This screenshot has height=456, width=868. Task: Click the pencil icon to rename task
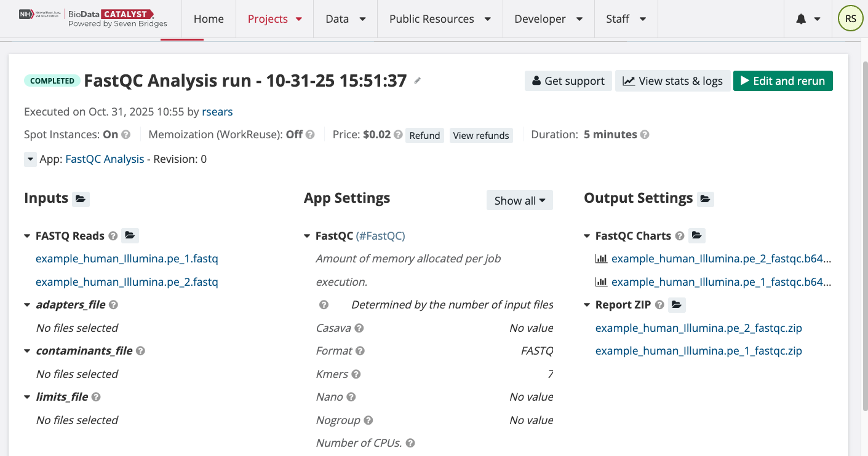(418, 81)
